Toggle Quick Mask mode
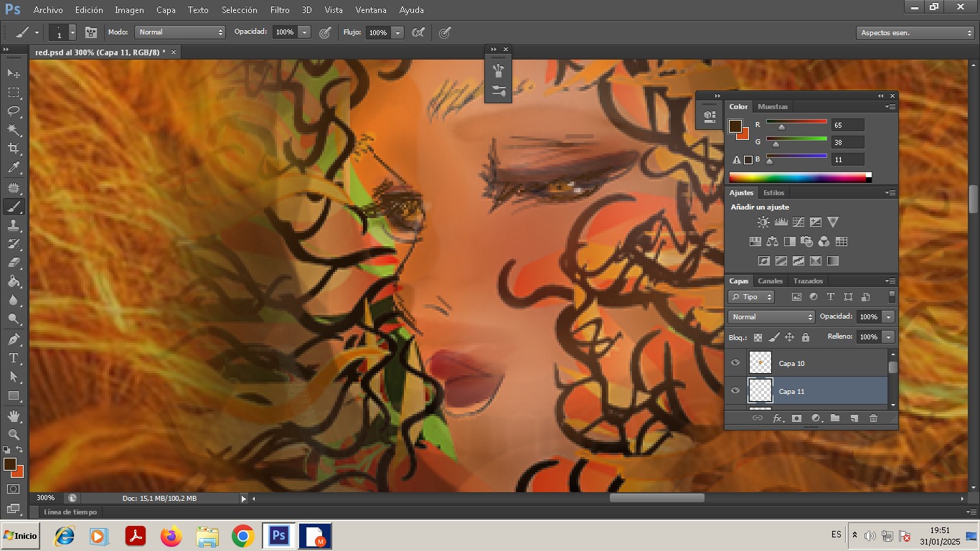 coord(14,489)
